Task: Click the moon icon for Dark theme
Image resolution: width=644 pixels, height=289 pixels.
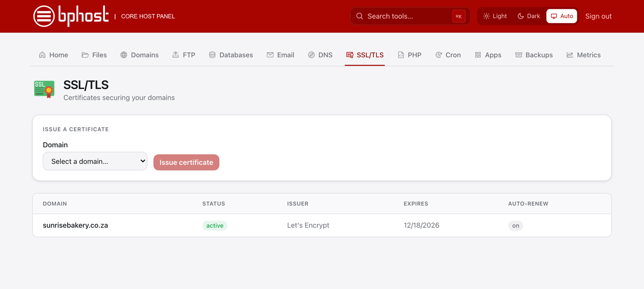Action: 521,16
